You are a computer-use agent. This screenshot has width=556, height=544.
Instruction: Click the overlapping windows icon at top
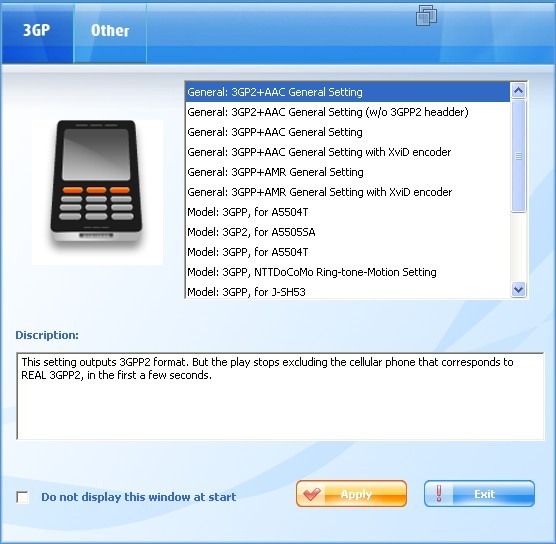click(426, 15)
